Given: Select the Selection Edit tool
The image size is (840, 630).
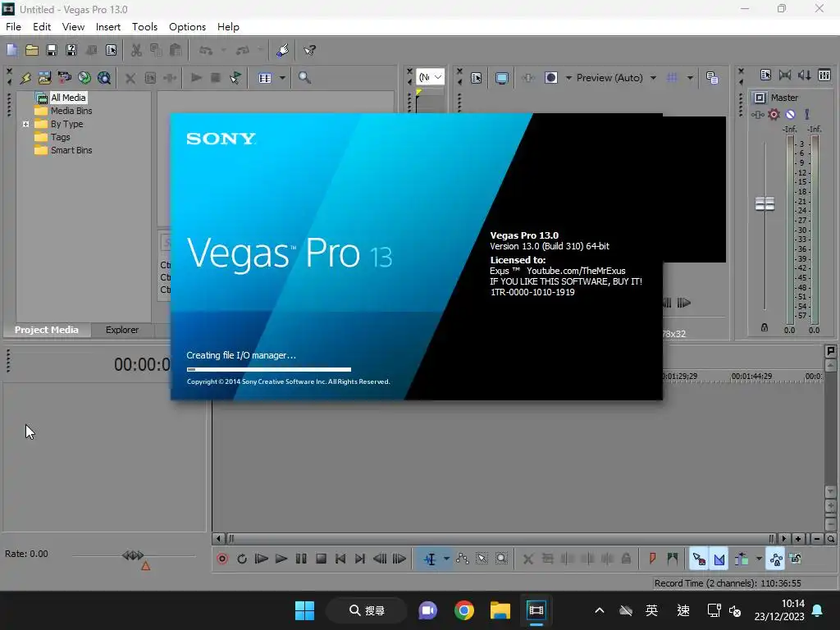Looking at the screenshot, I should (x=482, y=559).
